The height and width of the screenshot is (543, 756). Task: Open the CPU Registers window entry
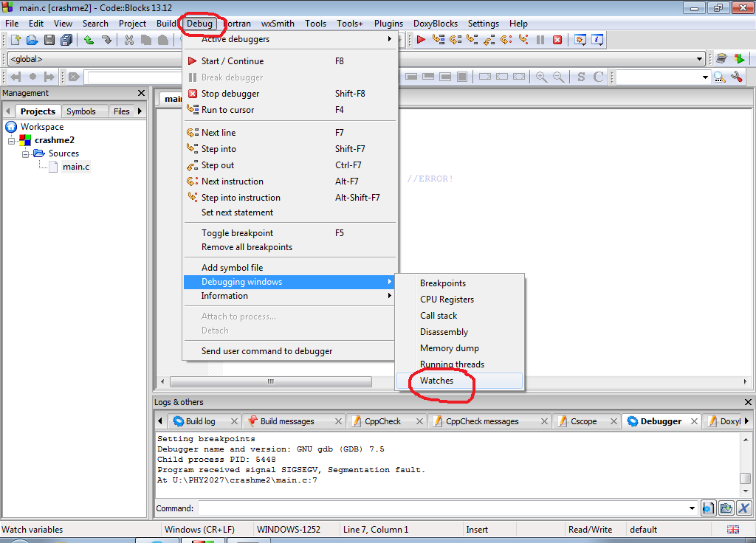click(x=459, y=300)
